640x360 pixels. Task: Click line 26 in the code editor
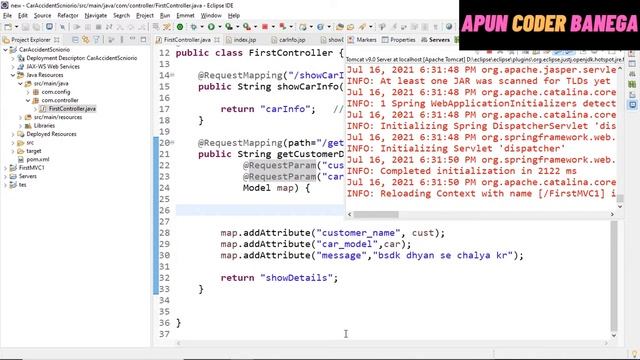pos(260,210)
